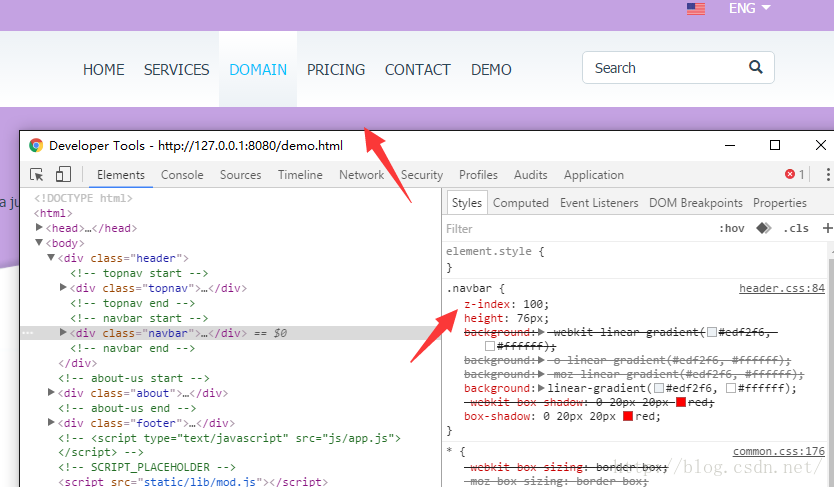Open the DEMO nav link
The image size is (834, 487).
pos(491,70)
